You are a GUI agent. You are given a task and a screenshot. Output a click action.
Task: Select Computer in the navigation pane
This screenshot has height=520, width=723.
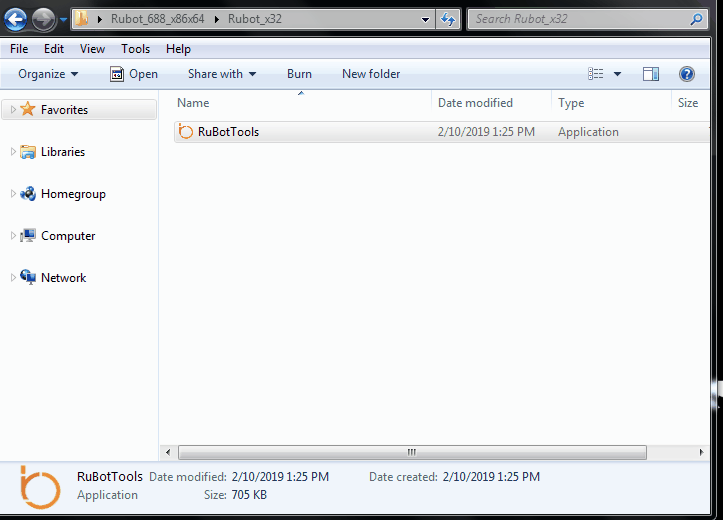pos(68,236)
